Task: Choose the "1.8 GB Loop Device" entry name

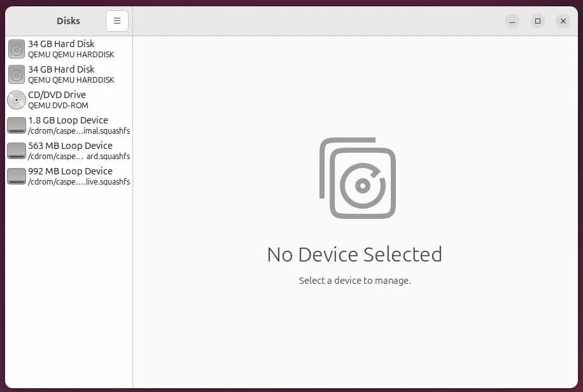Action: point(68,120)
